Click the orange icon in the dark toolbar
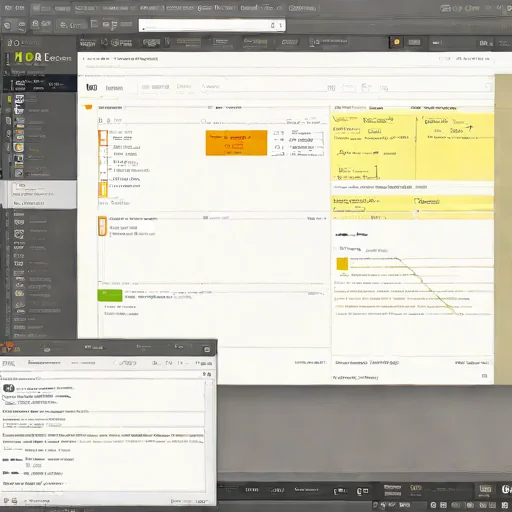This screenshot has width=512, height=512. (397, 42)
